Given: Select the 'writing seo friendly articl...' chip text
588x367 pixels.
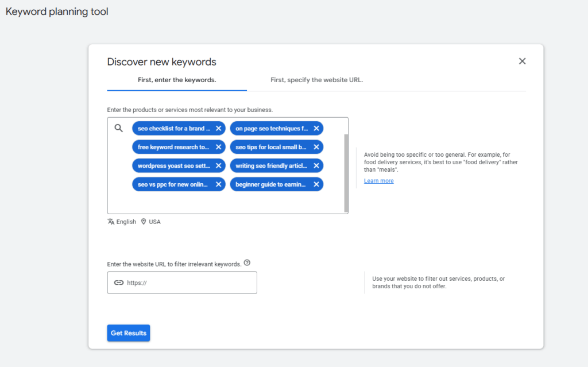Looking at the screenshot, I should point(271,165).
